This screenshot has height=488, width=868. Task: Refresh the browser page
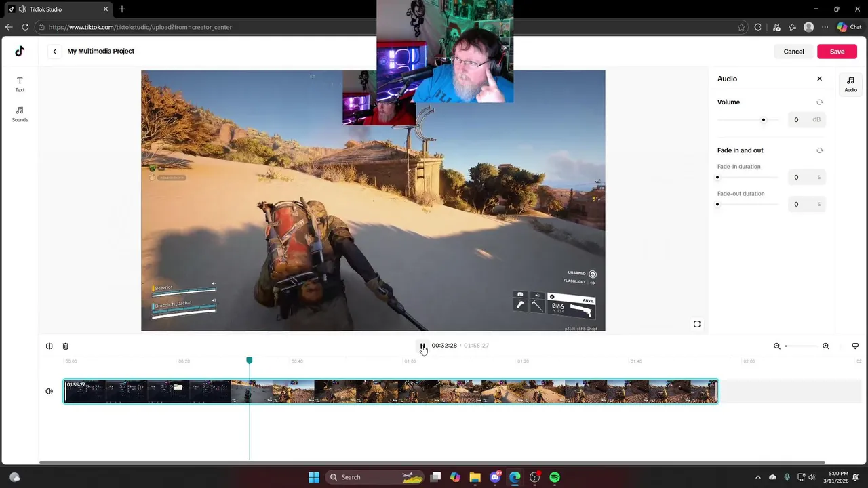pos(25,27)
